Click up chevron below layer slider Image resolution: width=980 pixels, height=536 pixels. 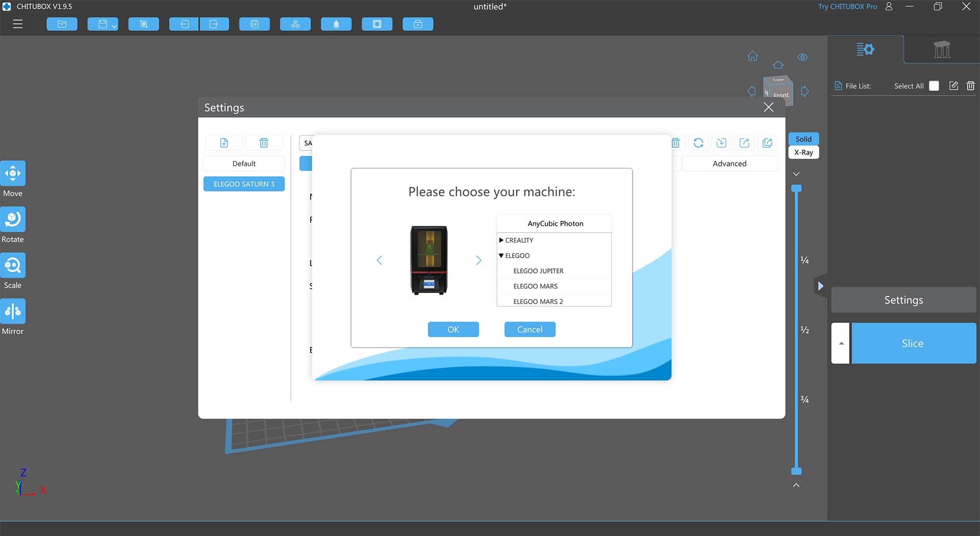pos(796,485)
